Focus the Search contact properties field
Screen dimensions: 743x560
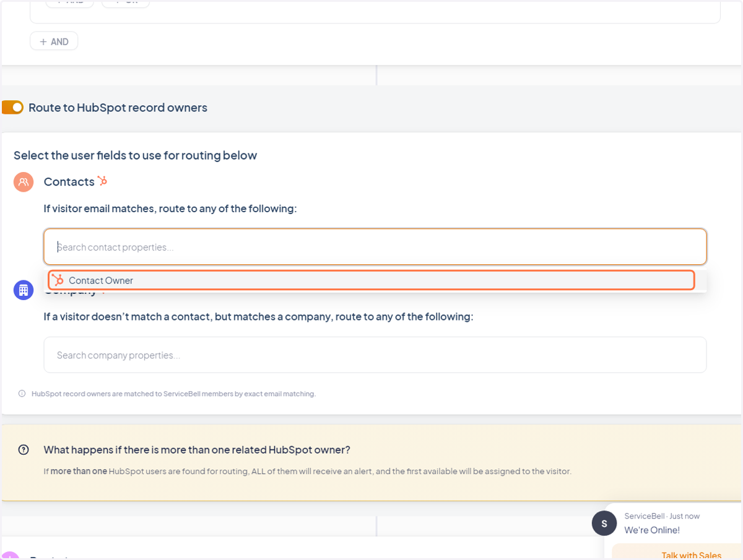[x=375, y=247]
